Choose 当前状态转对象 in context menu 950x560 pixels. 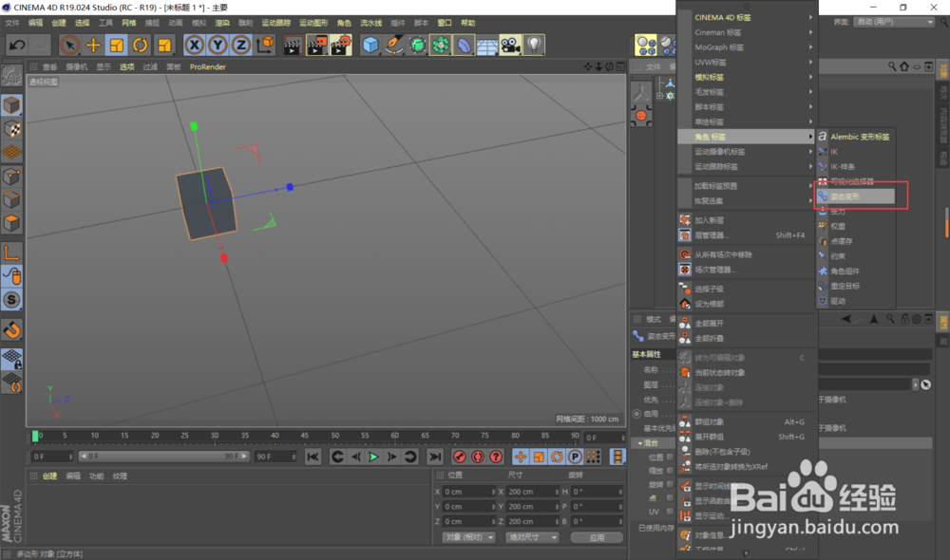[x=747, y=372]
